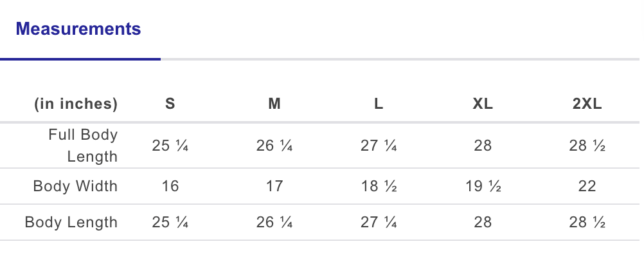Select the 2XL size column header
Image resolution: width=644 pixels, height=255 pixels.
point(587,104)
